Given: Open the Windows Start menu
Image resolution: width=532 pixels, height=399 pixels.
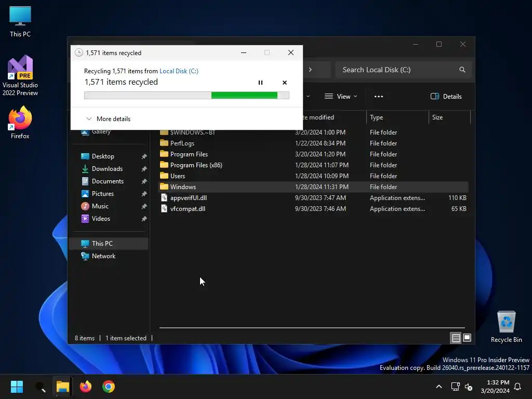Looking at the screenshot, I should pos(17,387).
